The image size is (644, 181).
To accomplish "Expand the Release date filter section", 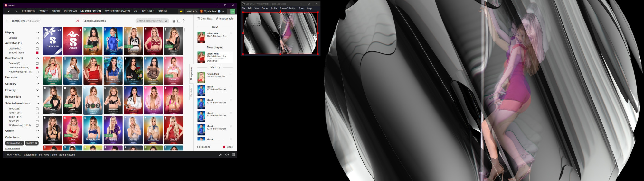I will [x=38, y=97].
